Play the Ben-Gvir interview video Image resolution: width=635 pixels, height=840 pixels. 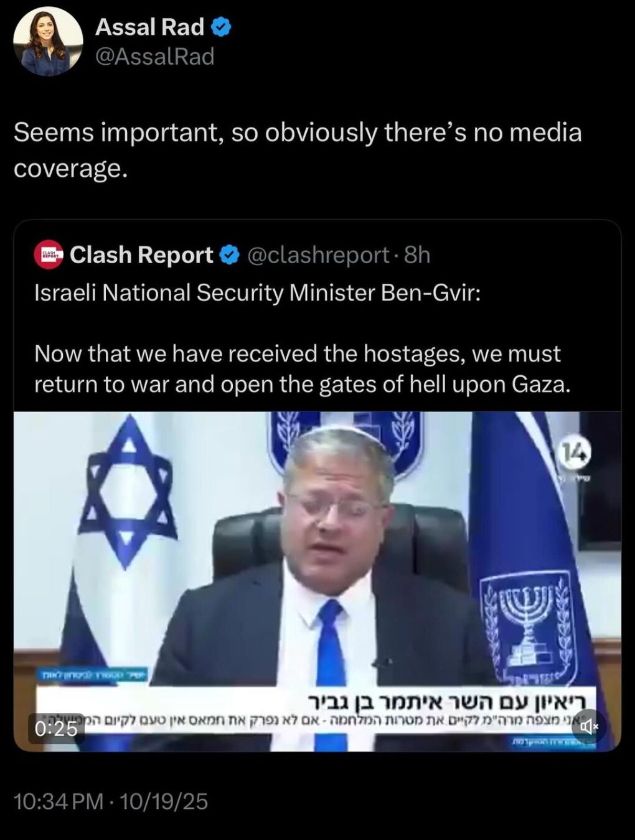(x=317, y=581)
